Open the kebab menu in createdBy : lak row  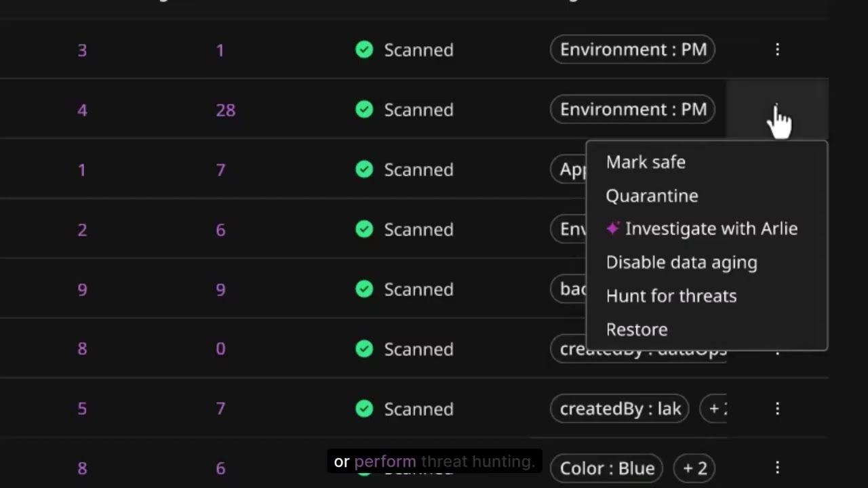[x=777, y=409]
